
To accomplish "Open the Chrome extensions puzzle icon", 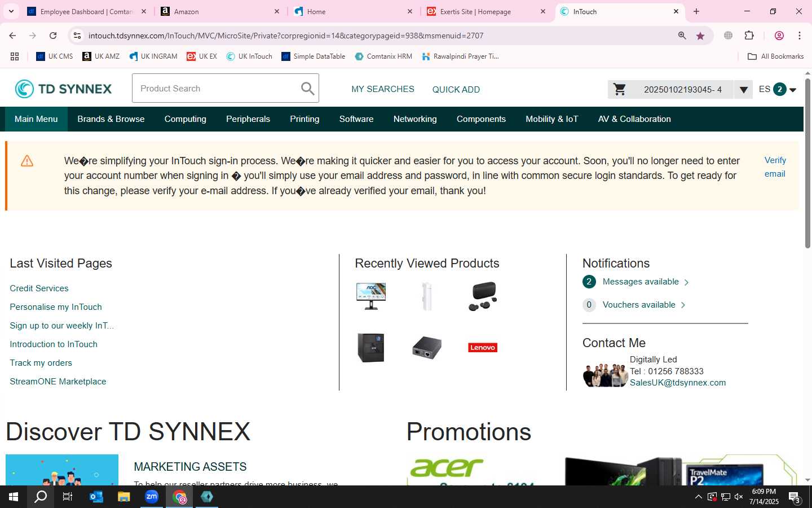I will (749, 36).
